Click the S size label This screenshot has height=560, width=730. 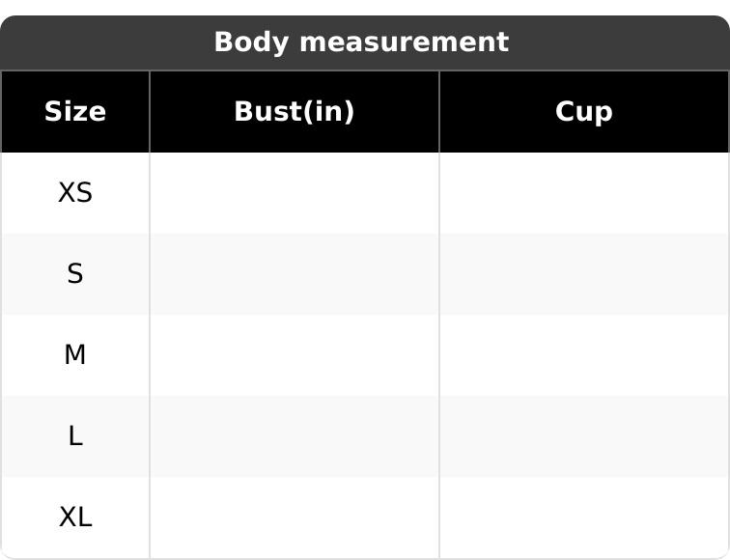click(75, 274)
